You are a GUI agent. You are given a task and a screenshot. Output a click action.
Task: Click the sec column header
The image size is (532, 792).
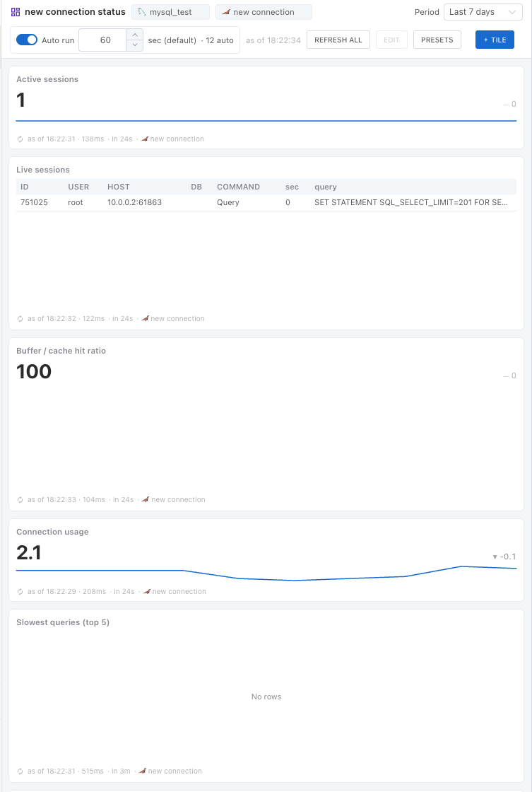pyautogui.click(x=292, y=187)
